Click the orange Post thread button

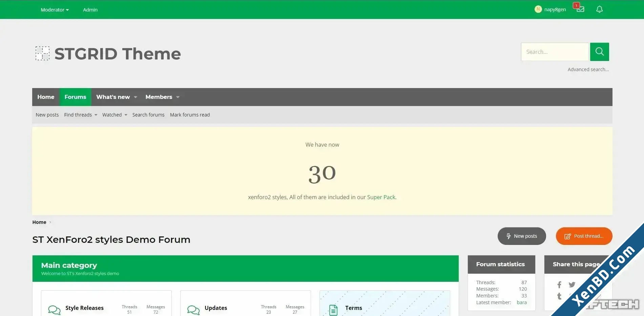584,236
